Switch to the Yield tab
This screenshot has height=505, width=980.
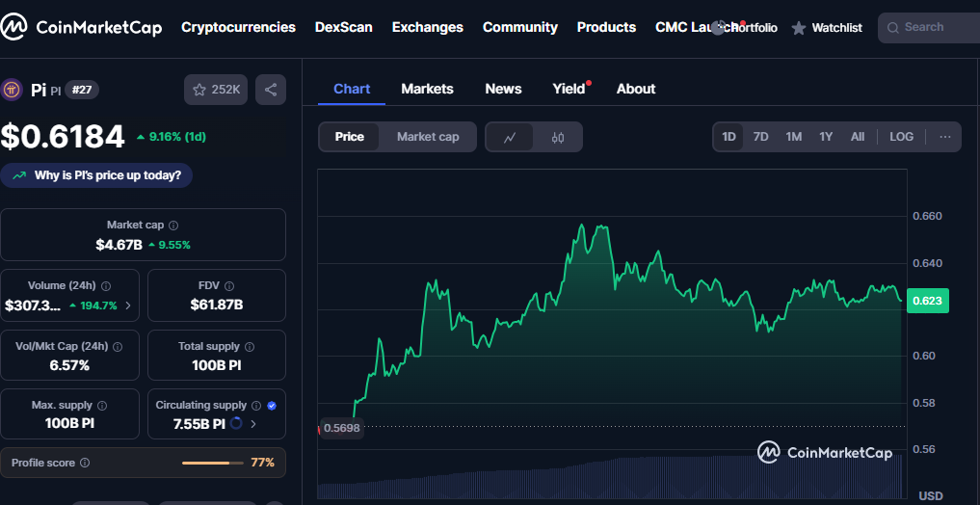[569, 89]
